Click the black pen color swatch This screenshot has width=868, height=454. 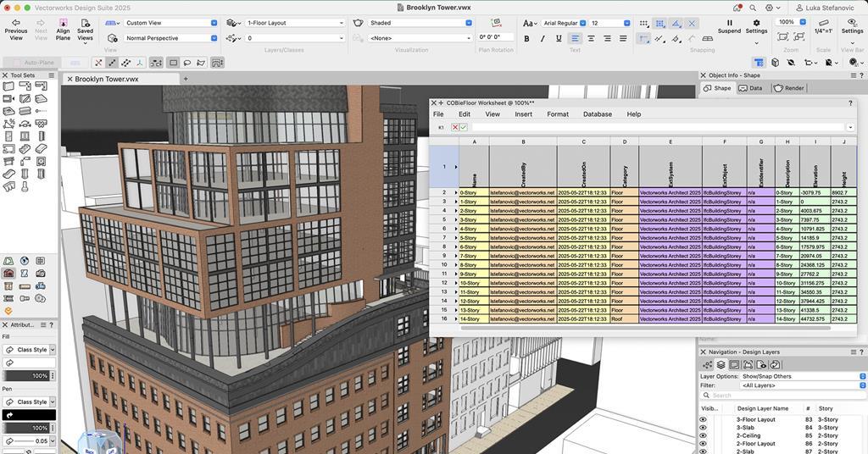tap(29, 415)
